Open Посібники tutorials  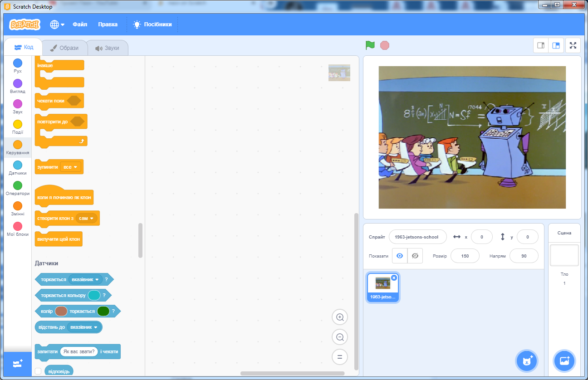pos(152,24)
